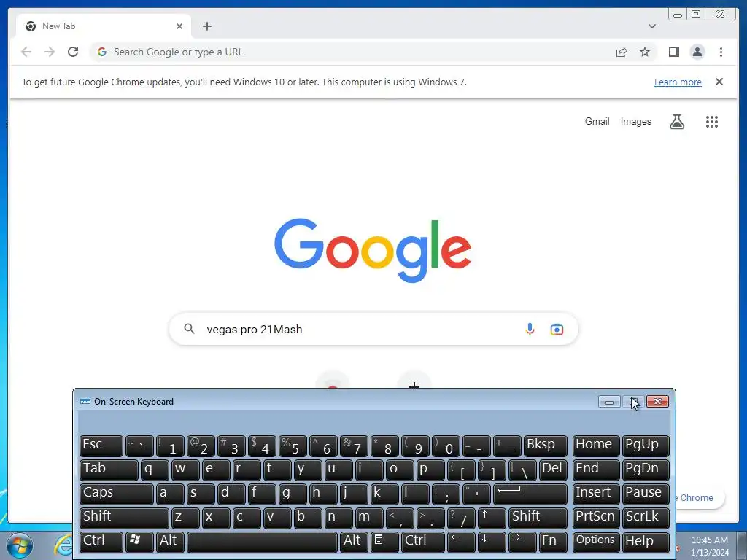Toggle the ScrLk key
Screen dimensions: 747x560
click(x=646, y=518)
